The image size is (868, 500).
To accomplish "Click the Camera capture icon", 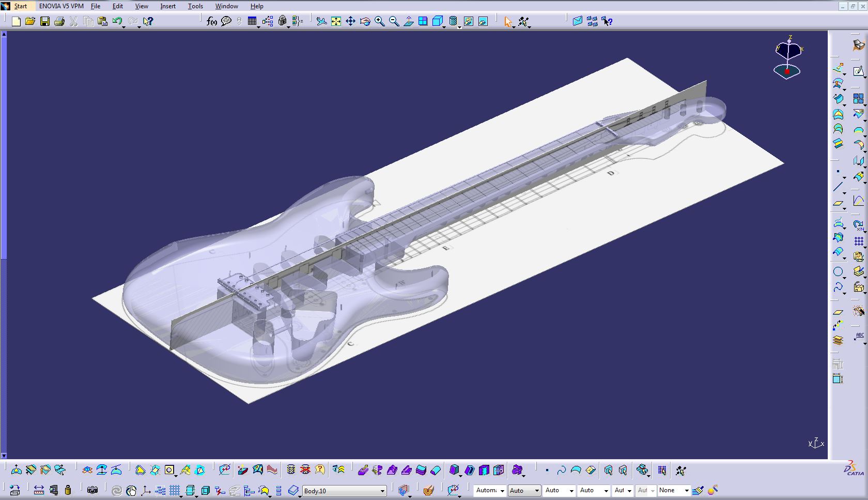I will pyautogui.click(x=92, y=490).
